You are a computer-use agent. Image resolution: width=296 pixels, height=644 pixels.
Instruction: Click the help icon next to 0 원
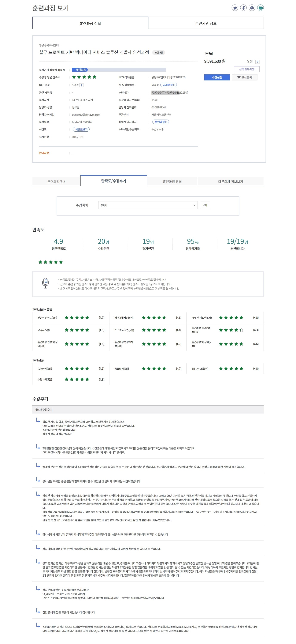click(257, 62)
